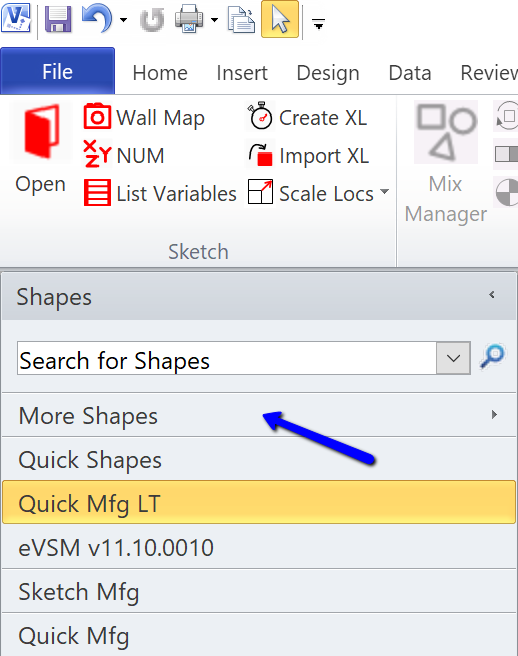The width and height of the screenshot is (518, 656).
Task: Click the Wall Map camera icon
Action: pyautogui.click(x=97, y=117)
